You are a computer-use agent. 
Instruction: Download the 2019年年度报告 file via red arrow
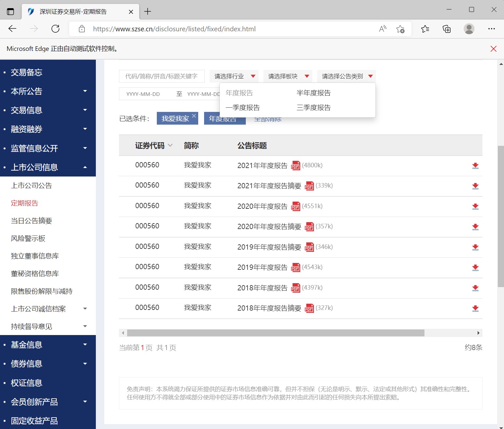tap(475, 268)
